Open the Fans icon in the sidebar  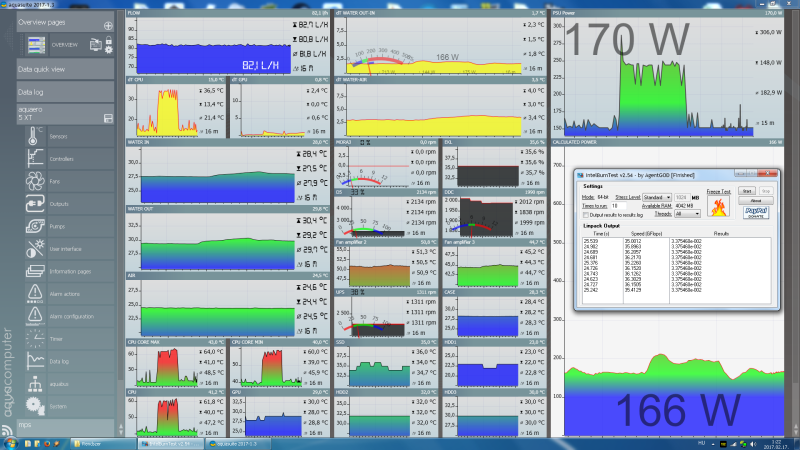click(35, 181)
